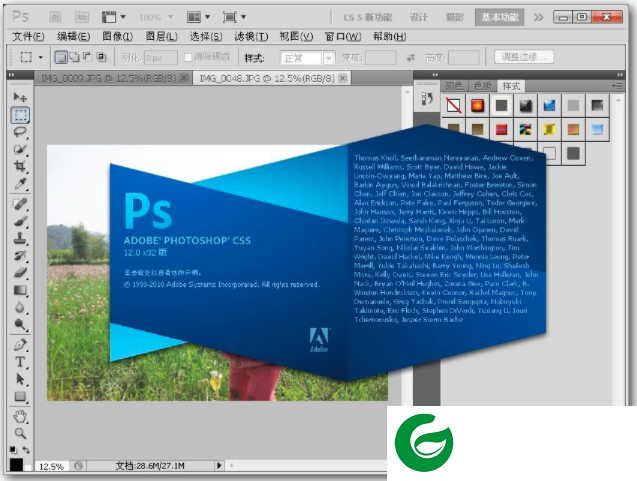Apply the red-orange glow style swatch
Viewport: 637px width, 481px height.
pyautogui.click(x=477, y=106)
